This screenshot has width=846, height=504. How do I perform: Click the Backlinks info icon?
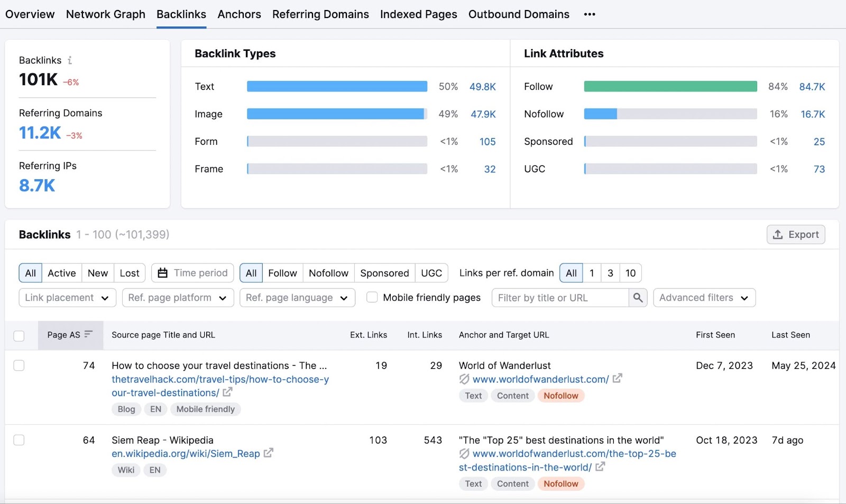point(70,60)
